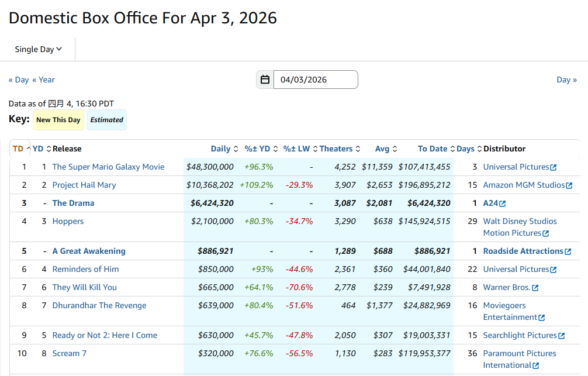The height and width of the screenshot is (376, 588).
Task: Click external link icon beside Searchlight Pictures
Action: tap(562, 336)
